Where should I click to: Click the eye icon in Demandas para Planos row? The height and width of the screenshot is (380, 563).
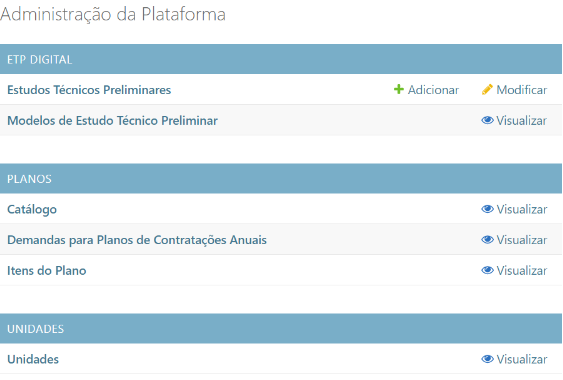click(487, 239)
